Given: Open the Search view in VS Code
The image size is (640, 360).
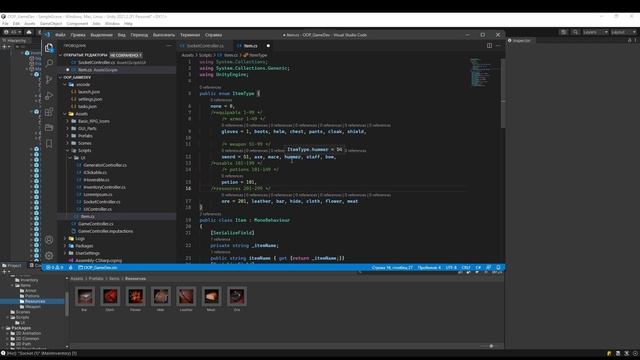Looking at the screenshot, I should (49, 63).
